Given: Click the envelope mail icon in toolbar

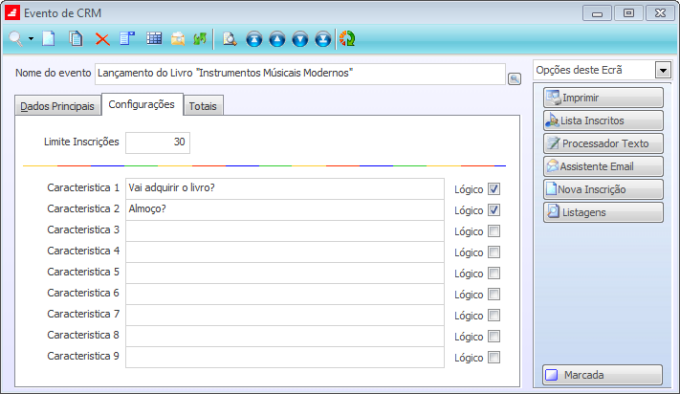Looking at the screenshot, I should tap(178, 39).
